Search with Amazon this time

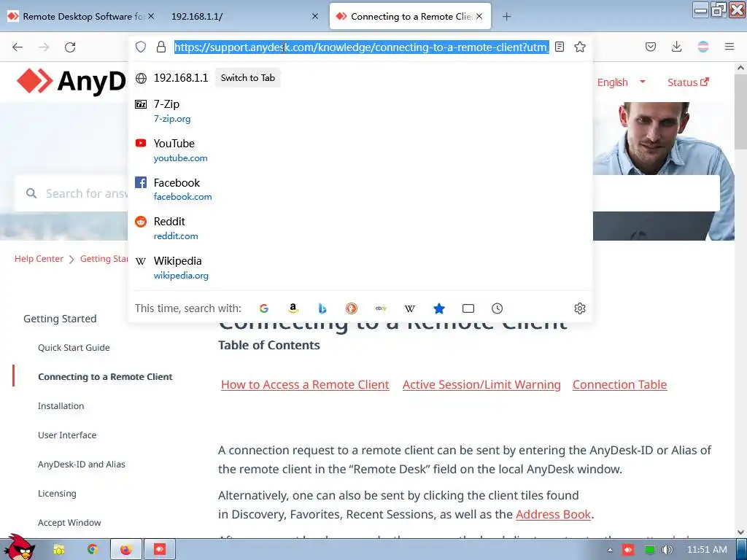(x=293, y=308)
